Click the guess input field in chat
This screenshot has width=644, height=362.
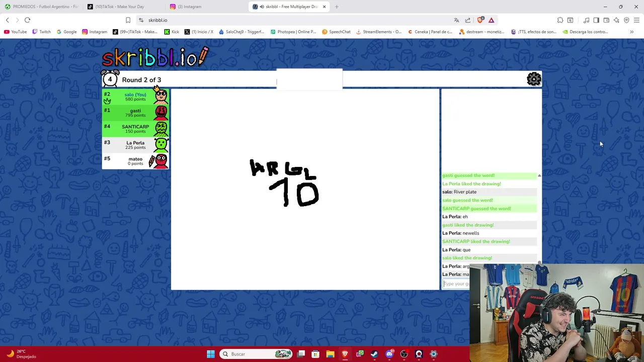[456, 284]
